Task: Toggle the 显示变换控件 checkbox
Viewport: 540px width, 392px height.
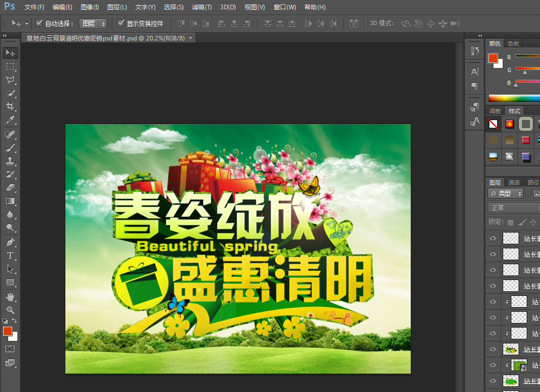Action: coord(121,23)
